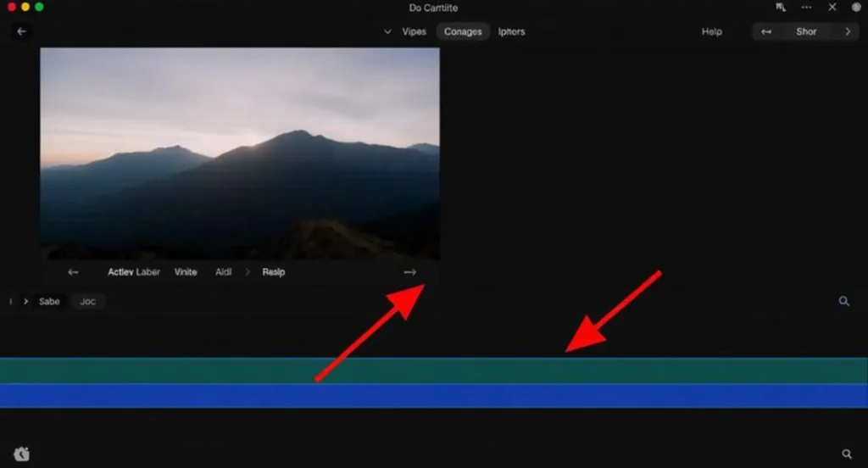Image resolution: width=868 pixels, height=468 pixels.
Task: Click the vertical bar icon left of Sabe
Action: tap(10, 301)
